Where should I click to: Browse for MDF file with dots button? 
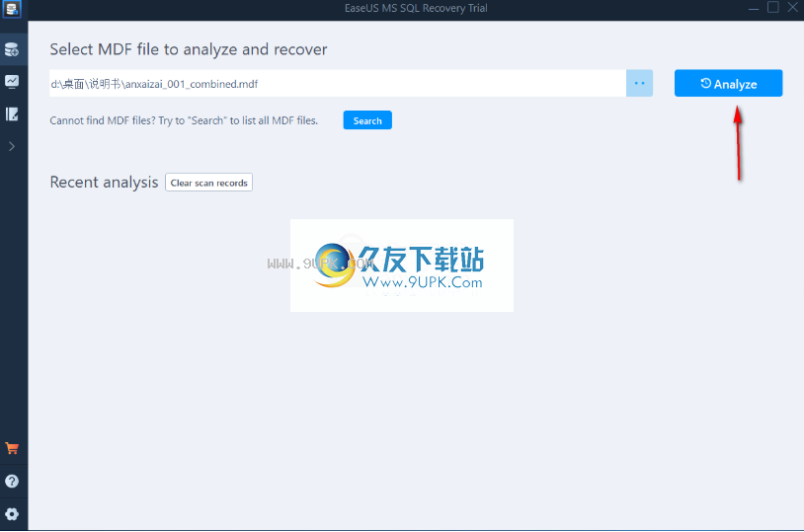pos(639,83)
